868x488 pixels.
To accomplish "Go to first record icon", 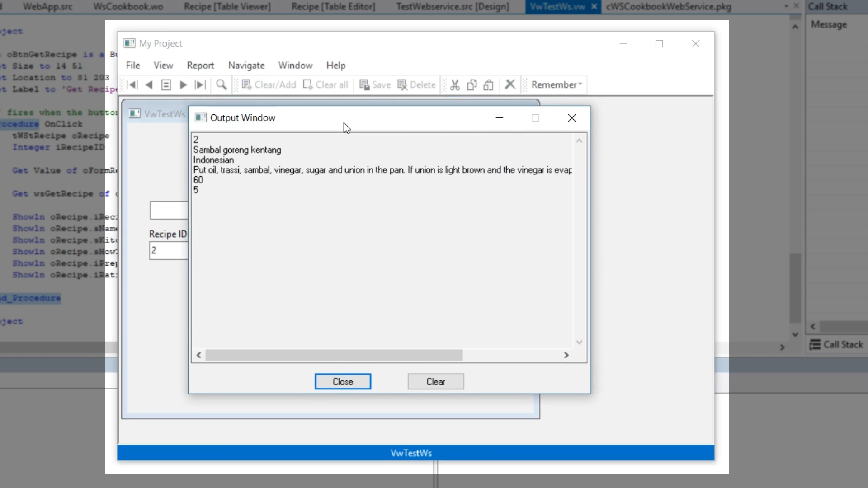I will 132,85.
